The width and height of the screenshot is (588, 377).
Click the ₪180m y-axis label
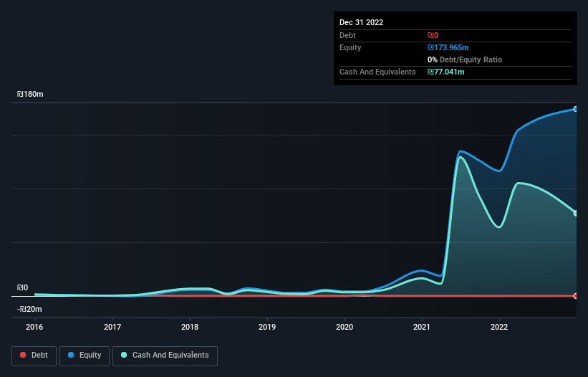(x=30, y=94)
